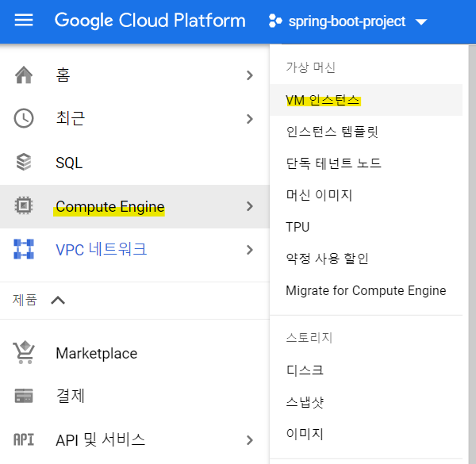The width and height of the screenshot is (476, 464).
Task: Click the Compute Engine chip icon
Action: pos(24,205)
